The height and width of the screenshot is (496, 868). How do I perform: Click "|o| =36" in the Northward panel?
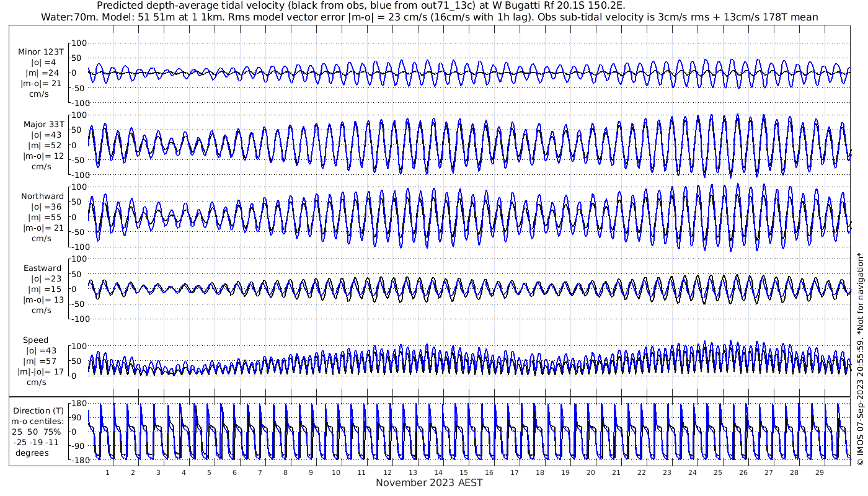[x=45, y=207]
